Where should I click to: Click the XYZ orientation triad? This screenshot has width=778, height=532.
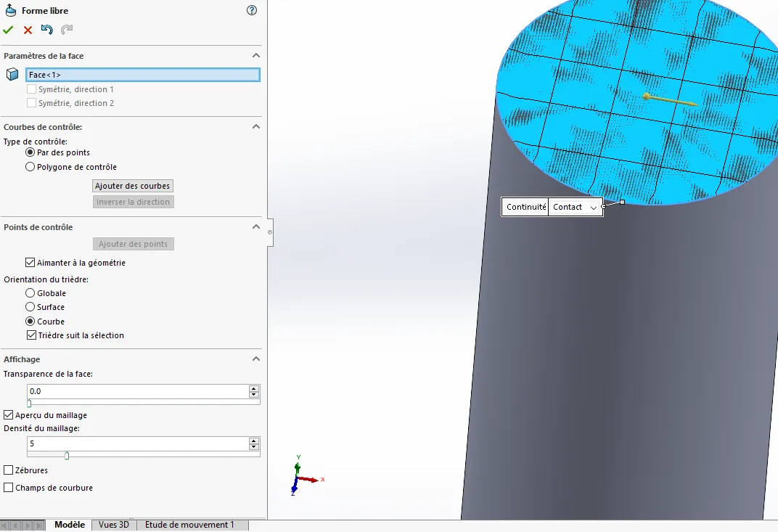[306, 476]
